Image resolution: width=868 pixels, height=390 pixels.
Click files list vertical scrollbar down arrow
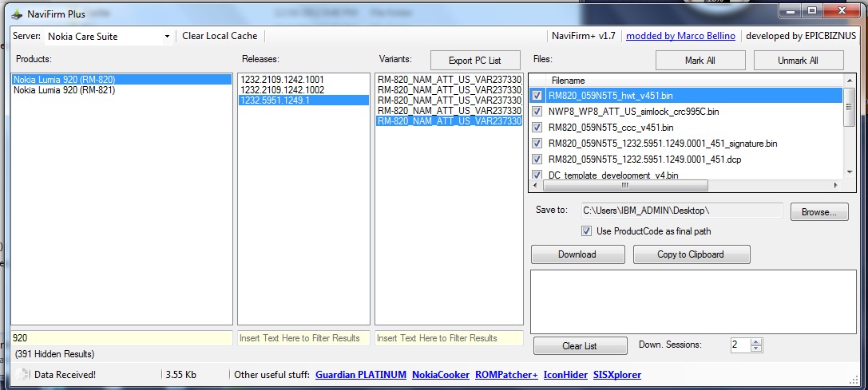[x=850, y=172]
